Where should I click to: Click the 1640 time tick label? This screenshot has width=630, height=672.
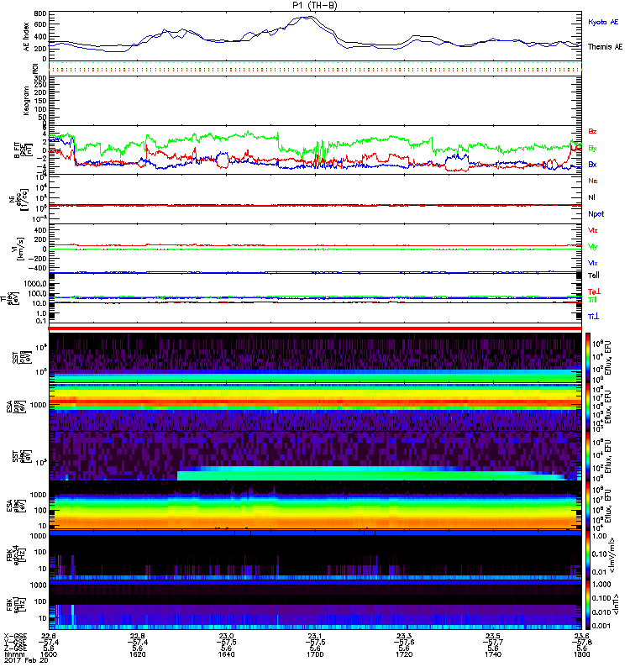point(226,654)
